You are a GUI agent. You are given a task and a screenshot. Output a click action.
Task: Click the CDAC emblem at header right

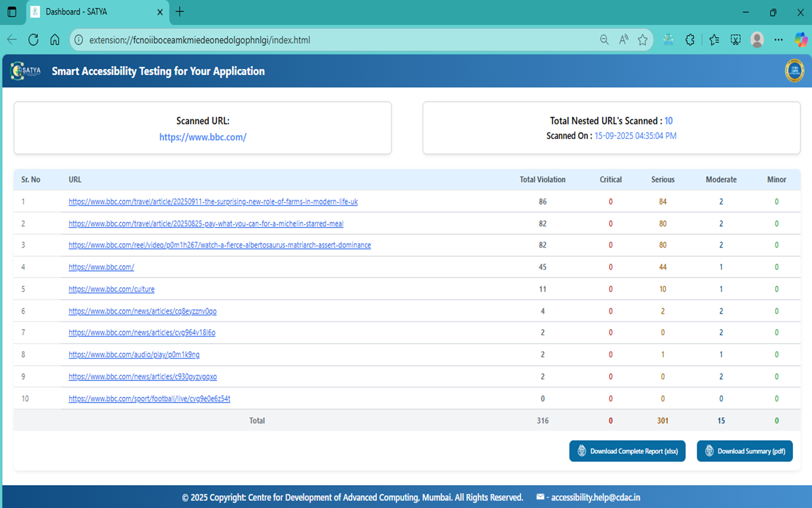[x=794, y=71]
